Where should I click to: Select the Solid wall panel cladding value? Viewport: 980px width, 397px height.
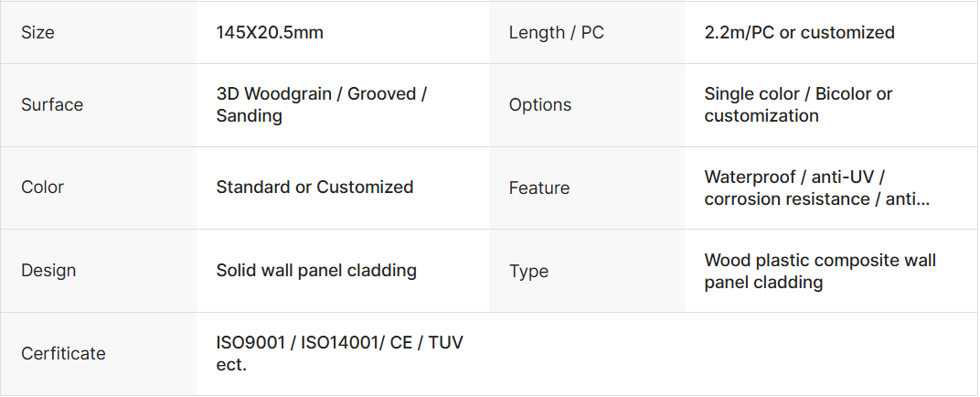pos(316,271)
